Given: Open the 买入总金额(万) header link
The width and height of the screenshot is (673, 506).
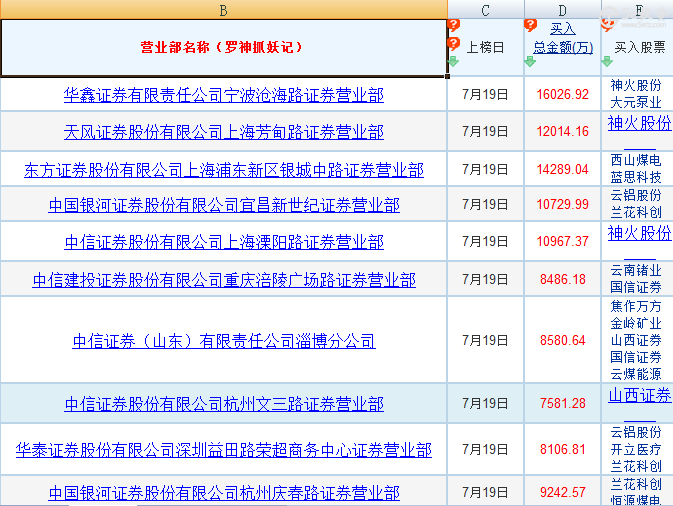Looking at the screenshot, I should [x=563, y=38].
